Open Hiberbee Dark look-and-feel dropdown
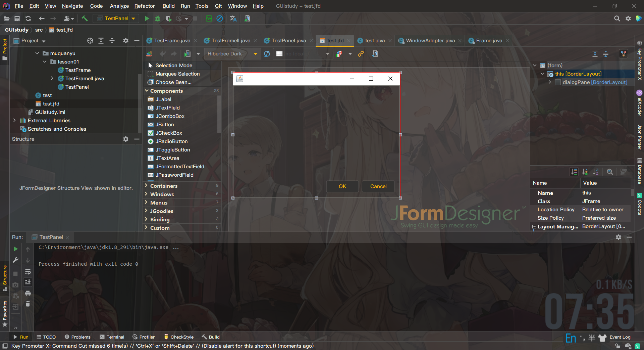Screen dimensions: 644x350 pos(232,54)
